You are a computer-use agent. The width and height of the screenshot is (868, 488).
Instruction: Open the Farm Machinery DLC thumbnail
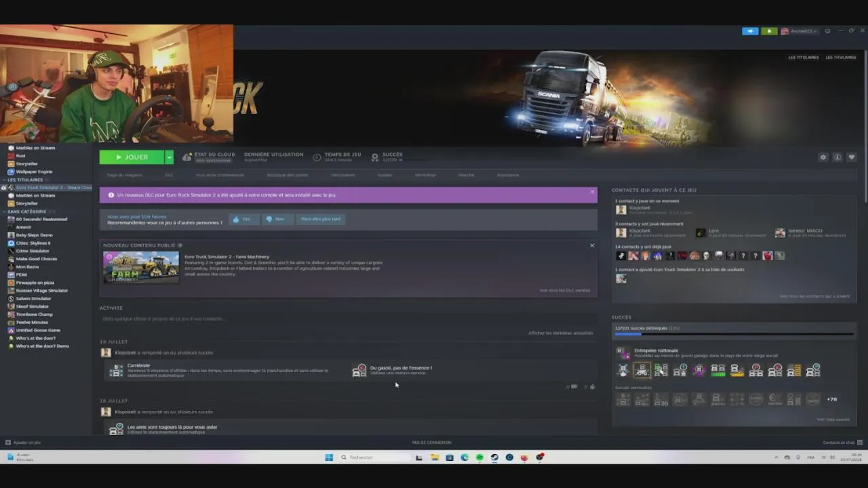tap(141, 267)
